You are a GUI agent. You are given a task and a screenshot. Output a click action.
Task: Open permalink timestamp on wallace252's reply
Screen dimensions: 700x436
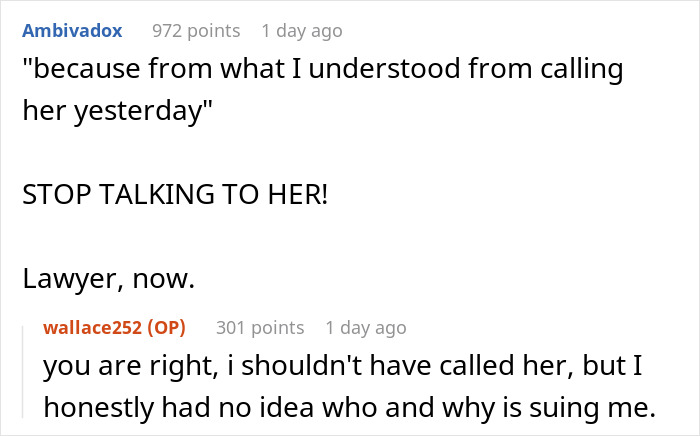coord(366,327)
